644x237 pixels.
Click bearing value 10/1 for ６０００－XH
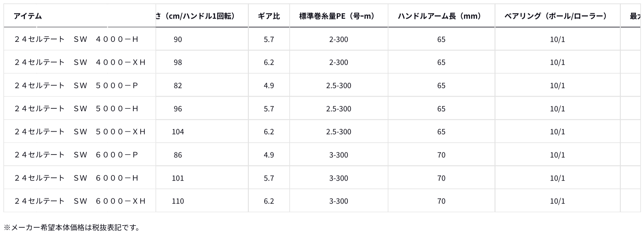(x=557, y=201)
